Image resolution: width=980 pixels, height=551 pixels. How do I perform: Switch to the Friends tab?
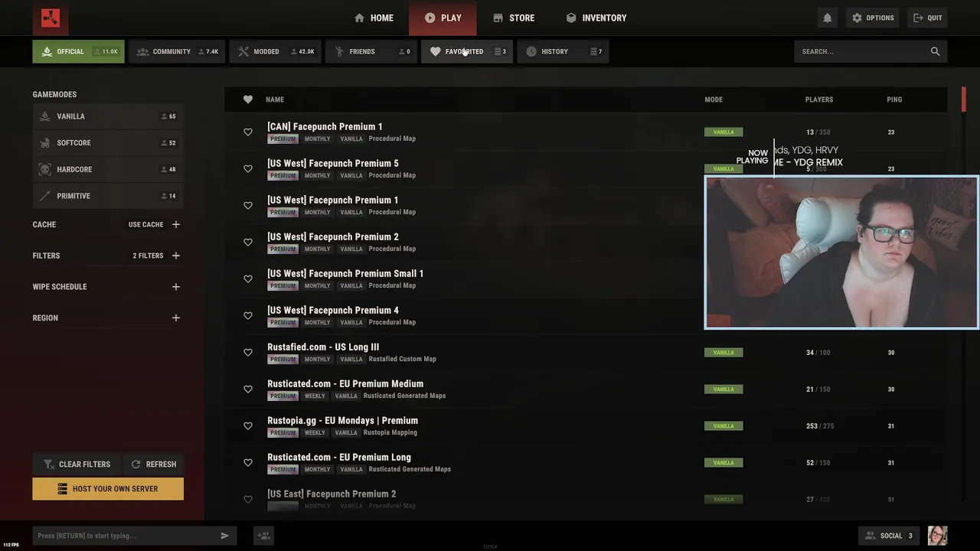pyautogui.click(x=371, y=51)
